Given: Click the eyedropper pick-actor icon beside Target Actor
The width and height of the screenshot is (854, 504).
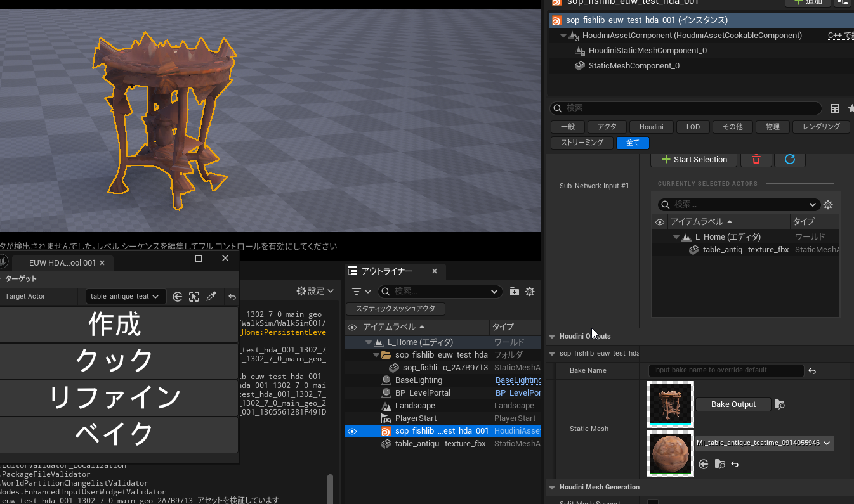Looking at the screenshot, I should [x=212, y=297].
